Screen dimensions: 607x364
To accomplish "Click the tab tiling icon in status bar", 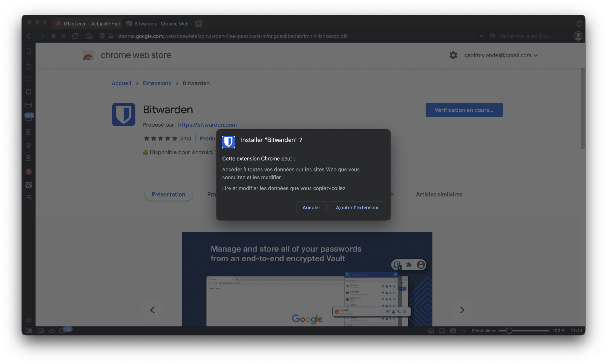I will (x=40, y=331).
